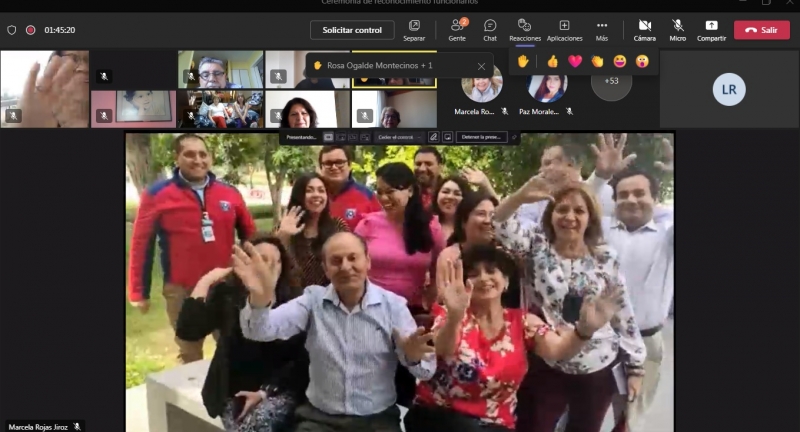800x432 pixels.
Task: Unmute the Micro microphone
Action: coord(677,29)
